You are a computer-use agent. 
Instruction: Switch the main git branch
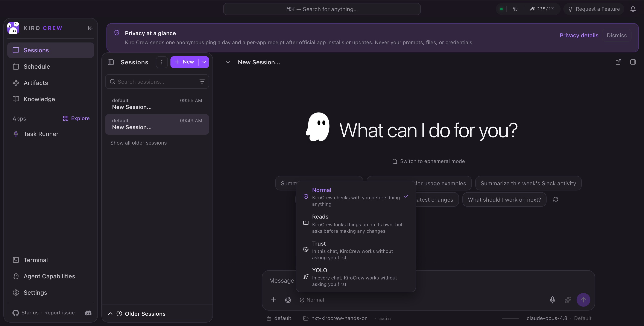384,318
